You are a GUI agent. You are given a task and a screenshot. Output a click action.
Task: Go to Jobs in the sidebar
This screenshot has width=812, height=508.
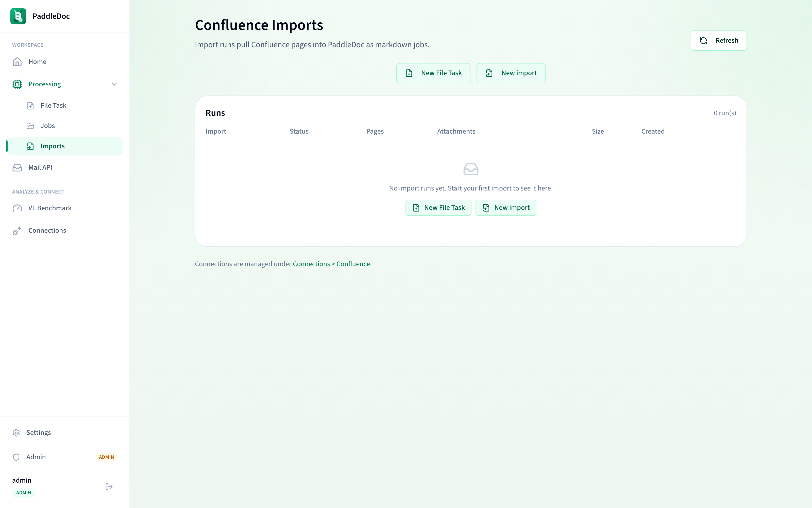64,126
